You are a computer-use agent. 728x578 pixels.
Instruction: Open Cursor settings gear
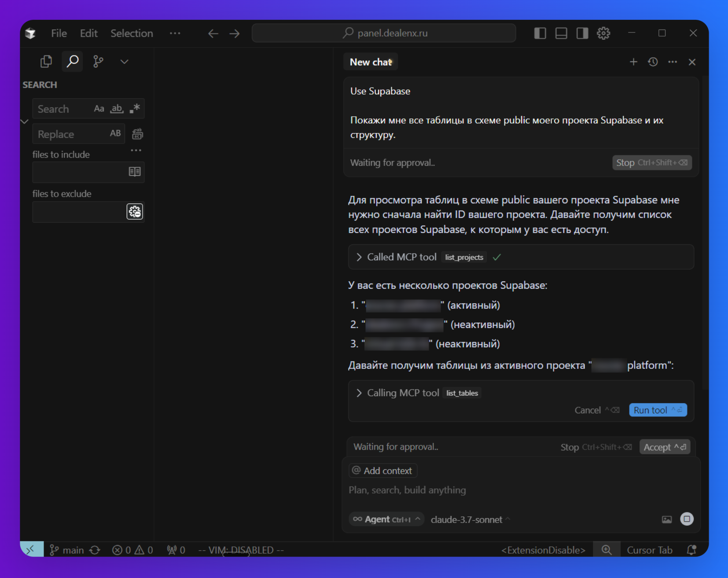pyautogui.click(x=603, y=33)
